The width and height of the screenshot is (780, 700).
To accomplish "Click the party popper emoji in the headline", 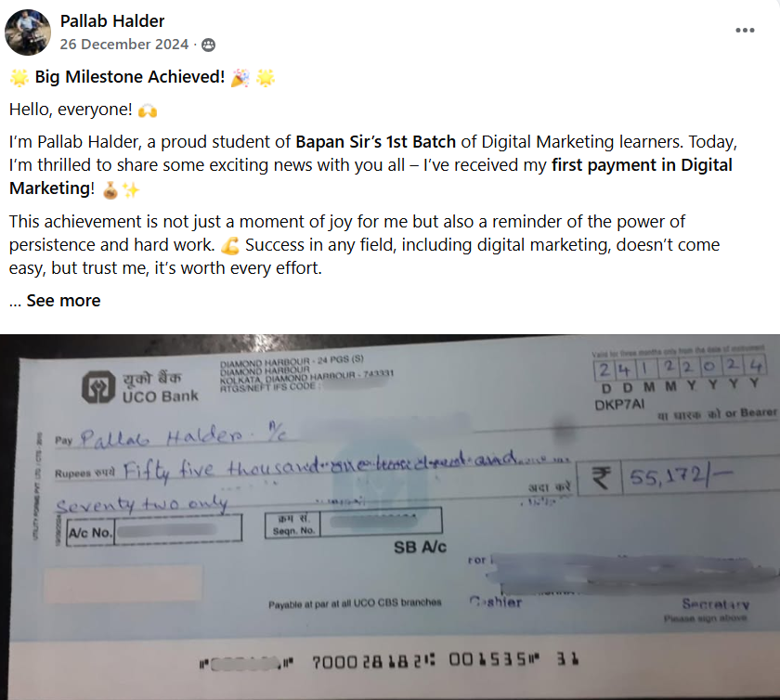I will pos(240,78).
